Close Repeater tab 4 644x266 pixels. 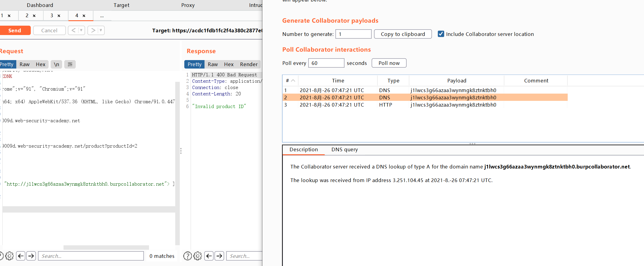[x=84, y=16]
